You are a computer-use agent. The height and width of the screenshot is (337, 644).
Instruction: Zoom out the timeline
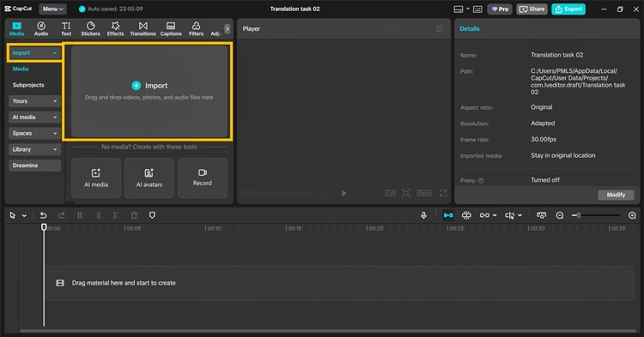[559, 215]
